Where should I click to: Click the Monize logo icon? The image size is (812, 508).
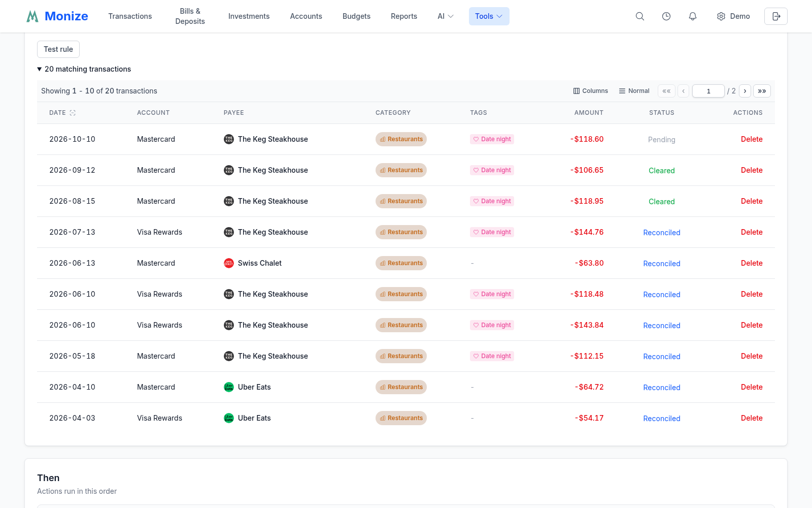pos(32,16)
